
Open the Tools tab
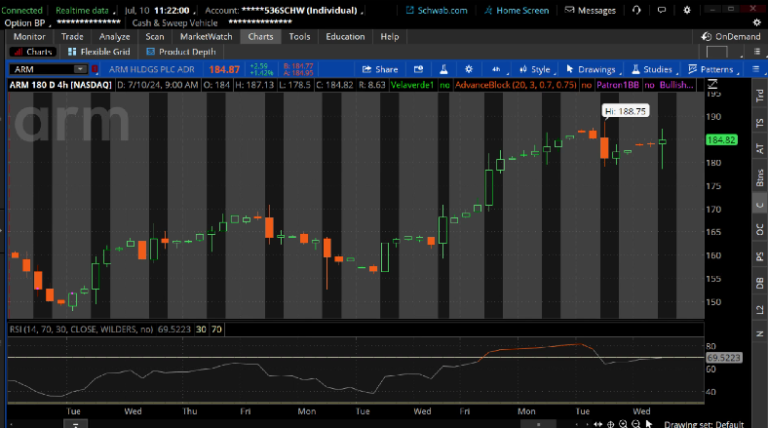[x=299, y=37]
